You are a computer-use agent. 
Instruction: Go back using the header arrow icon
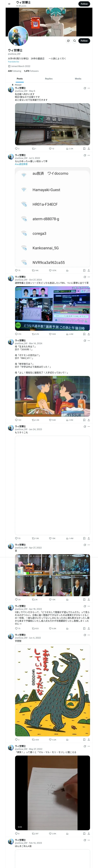point(9,4)
